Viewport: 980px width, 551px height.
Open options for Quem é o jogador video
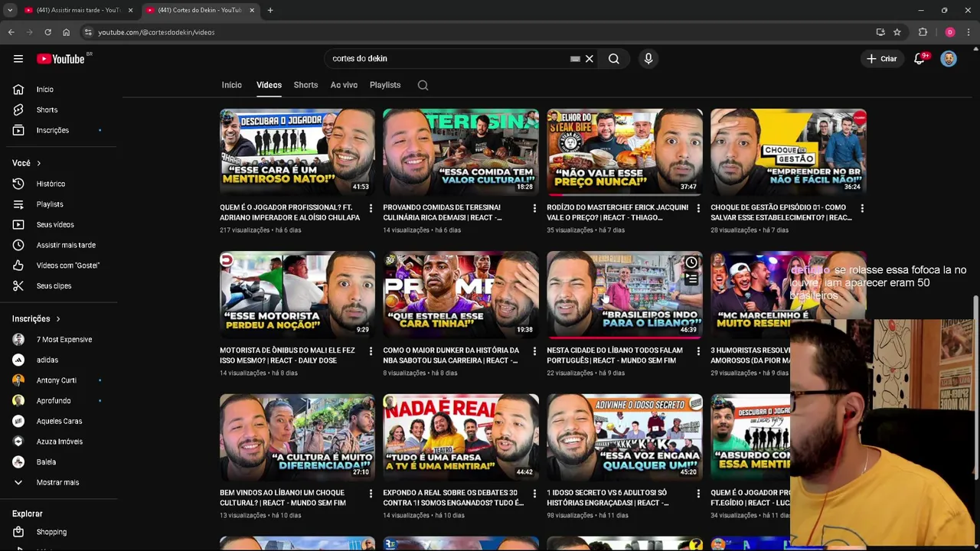pos(371,208)
